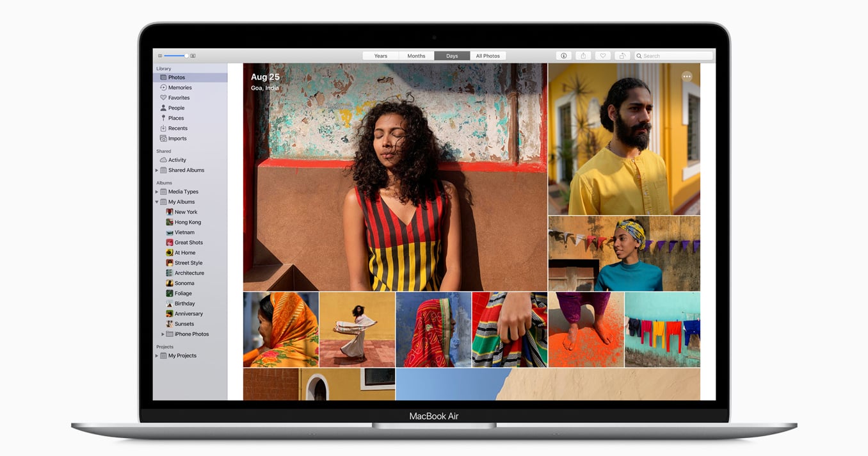Expand the Media Types folder
Viewport: 868px width, 456px height.
point(157,192)
